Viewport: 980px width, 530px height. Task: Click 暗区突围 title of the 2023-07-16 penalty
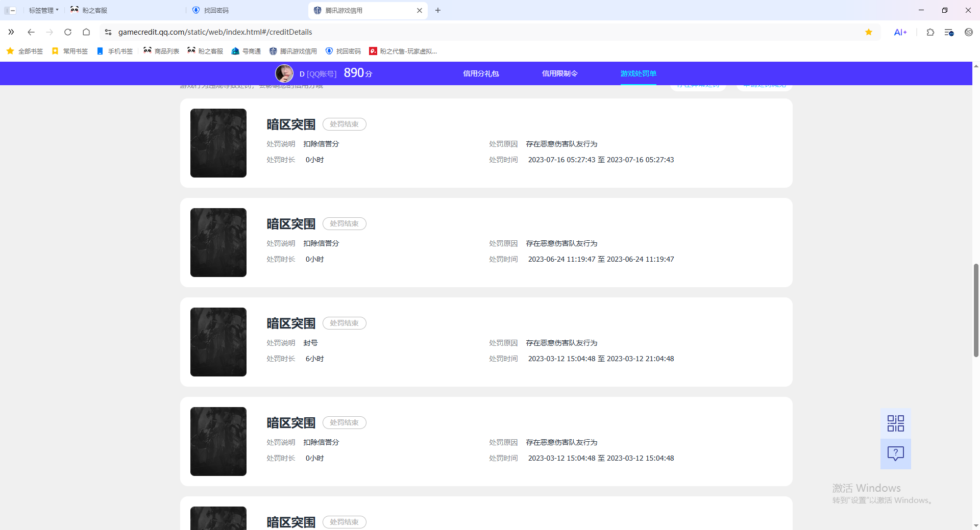coord(291,124)
